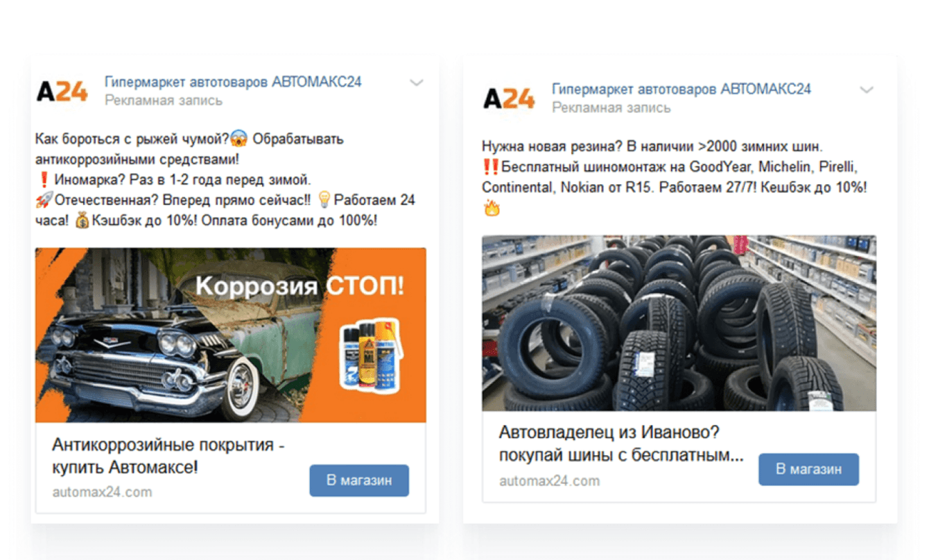The height and width of the screenshot is (560, 929).
Task: Open the winter tires store photo
Action: tap(678, 323)
